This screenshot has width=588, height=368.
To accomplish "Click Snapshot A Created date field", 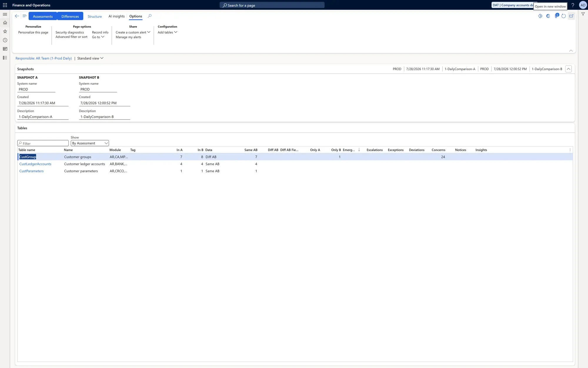I will (43, 103).
